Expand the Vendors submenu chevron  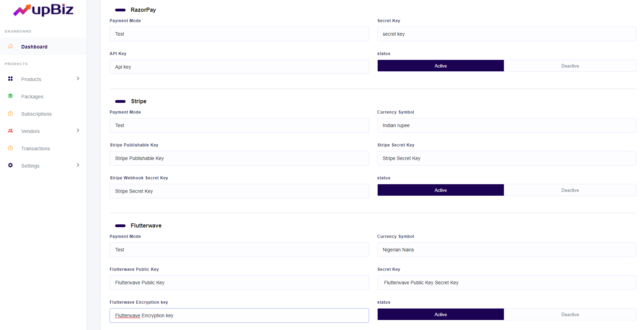(78, 131)
